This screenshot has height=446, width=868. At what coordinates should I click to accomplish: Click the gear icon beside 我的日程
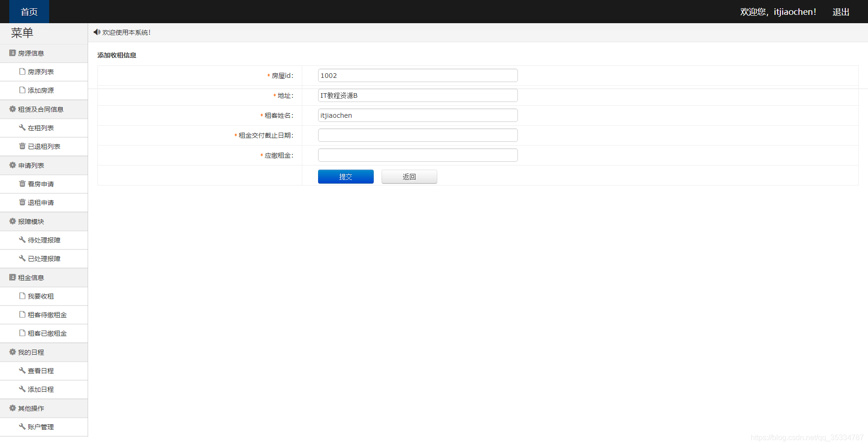pyautogui.click(x=13, y=352)
